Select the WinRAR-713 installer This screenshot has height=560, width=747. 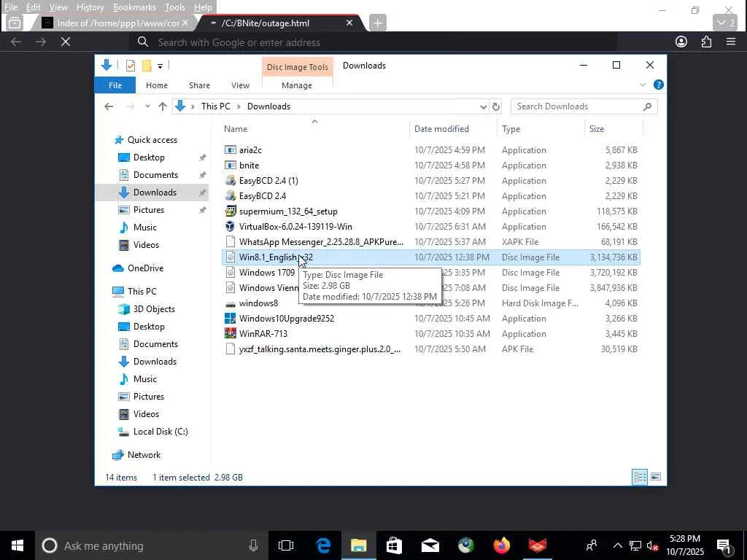pos(263,333)
